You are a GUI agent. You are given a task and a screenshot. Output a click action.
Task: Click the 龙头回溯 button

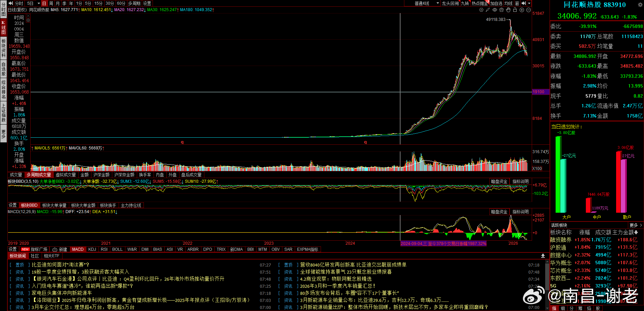point(450,3)
